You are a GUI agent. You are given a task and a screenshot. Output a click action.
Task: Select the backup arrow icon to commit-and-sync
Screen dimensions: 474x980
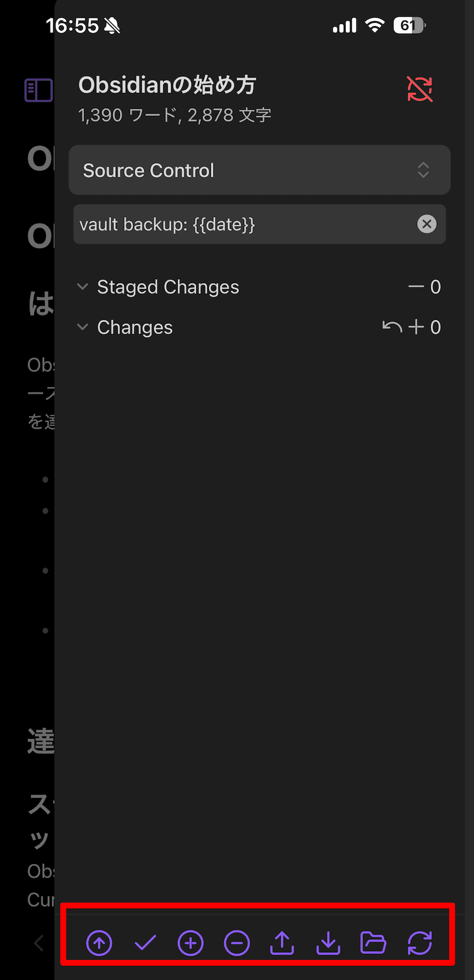[x=99, y=943]
